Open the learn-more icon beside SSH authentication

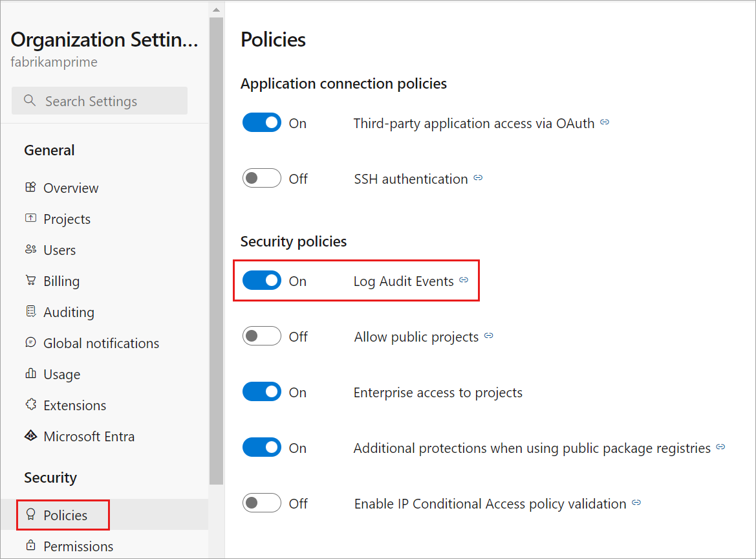(x=478, y=177)
